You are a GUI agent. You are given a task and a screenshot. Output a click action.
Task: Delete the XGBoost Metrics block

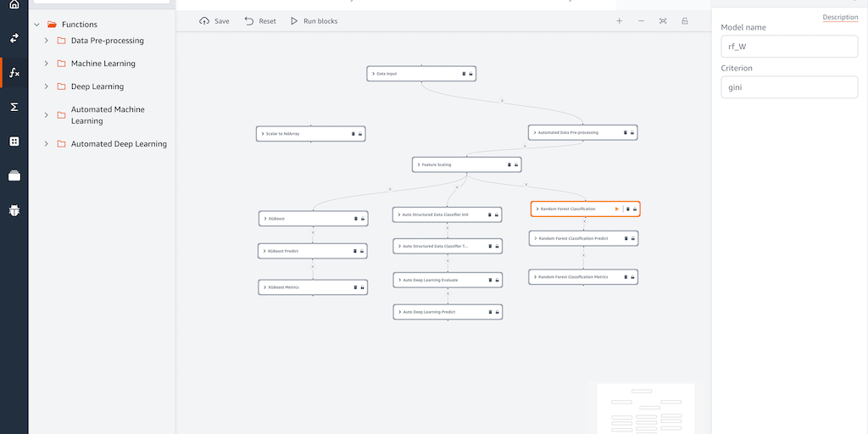coord(355,287)
